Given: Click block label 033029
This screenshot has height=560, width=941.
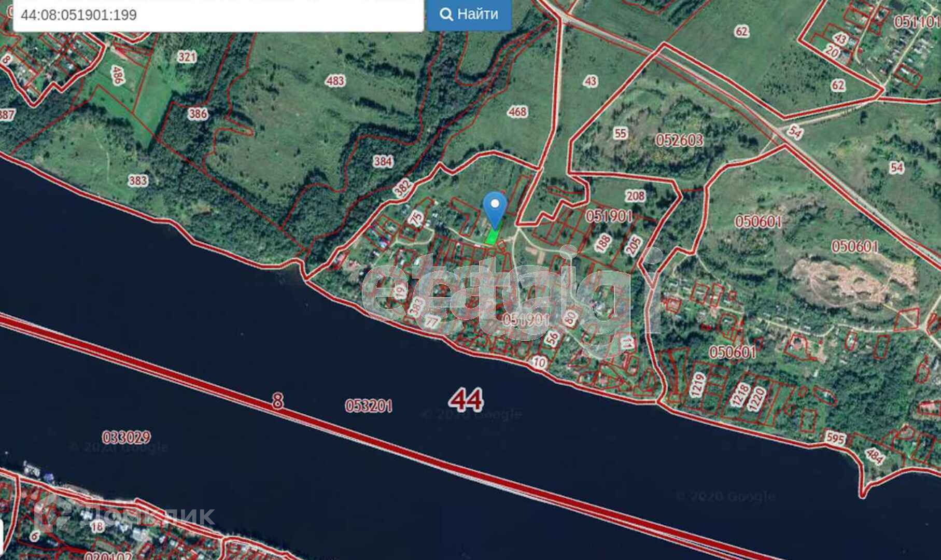Looking at the screenshot, I should (x=127, y=437).
